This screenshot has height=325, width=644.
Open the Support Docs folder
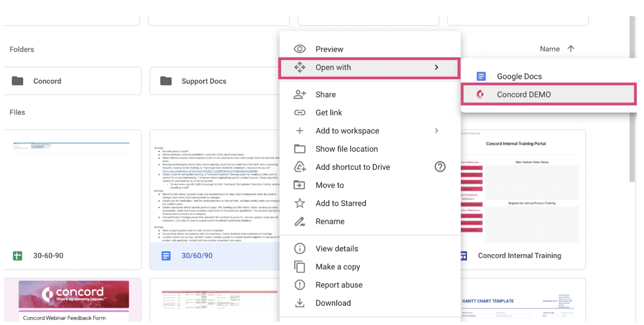[x=215, y=81]
